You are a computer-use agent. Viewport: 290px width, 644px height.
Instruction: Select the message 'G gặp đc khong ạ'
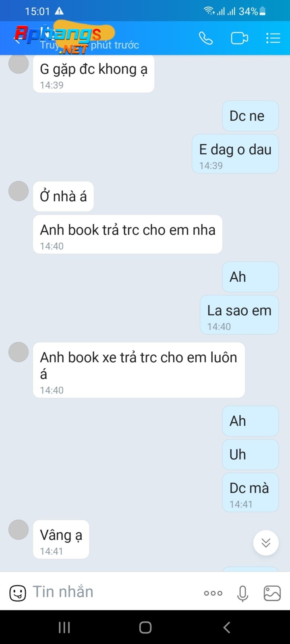(94, 74)
